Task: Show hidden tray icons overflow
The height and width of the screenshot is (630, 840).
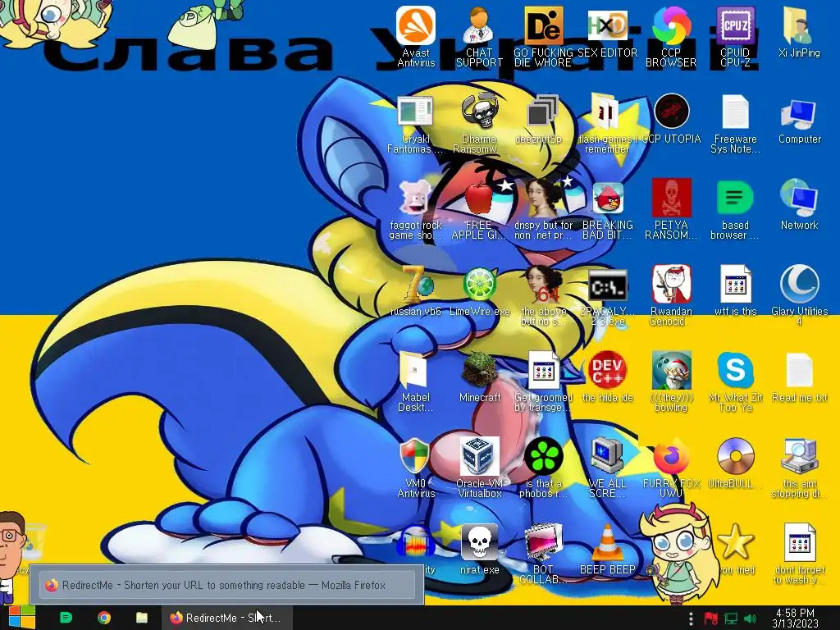Action: [691, 619]
